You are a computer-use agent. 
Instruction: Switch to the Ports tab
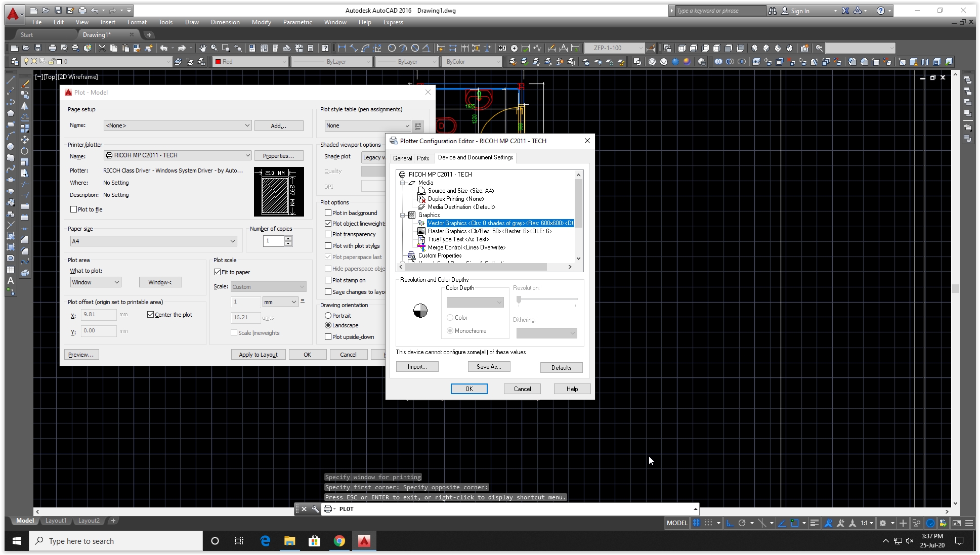[423, 158]
